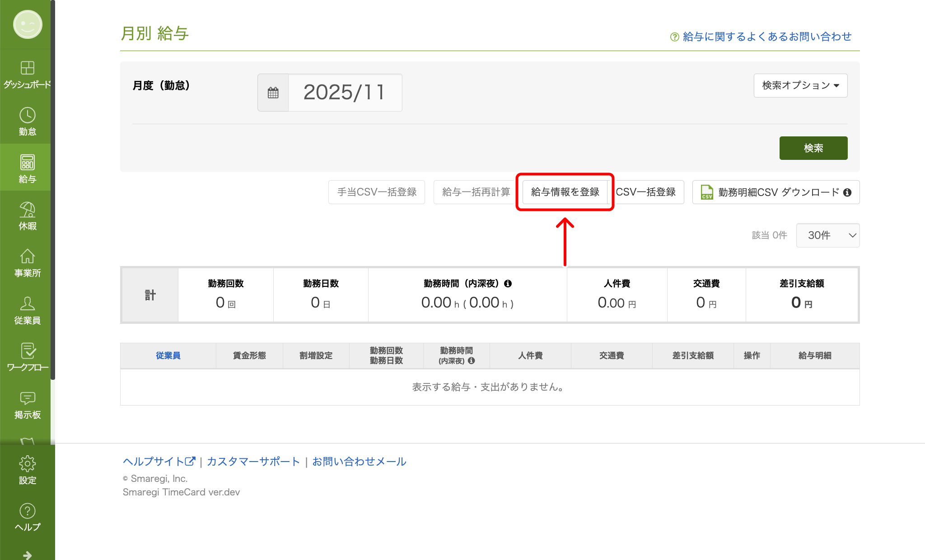
Task: Expand the 検索オプション dropdown
Action: coord(800,85)
